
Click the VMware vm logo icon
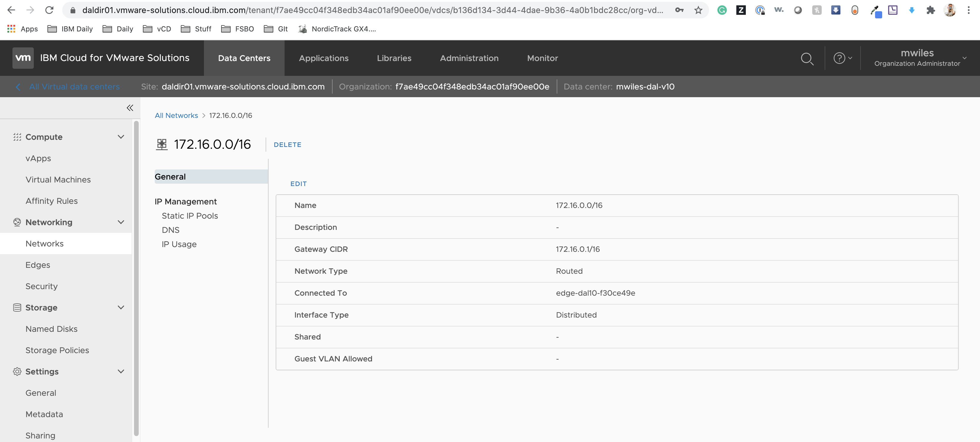pos(23,58)
